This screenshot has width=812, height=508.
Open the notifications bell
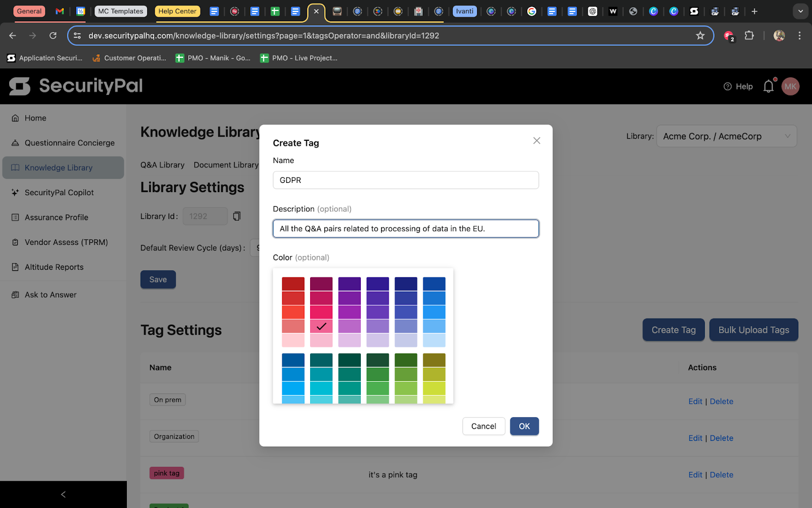769,86
